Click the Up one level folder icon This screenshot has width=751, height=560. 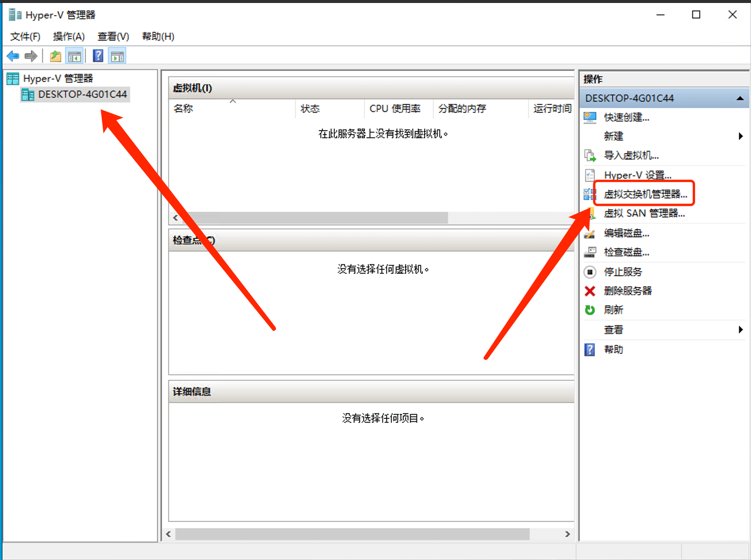click(x=56, y=56)
